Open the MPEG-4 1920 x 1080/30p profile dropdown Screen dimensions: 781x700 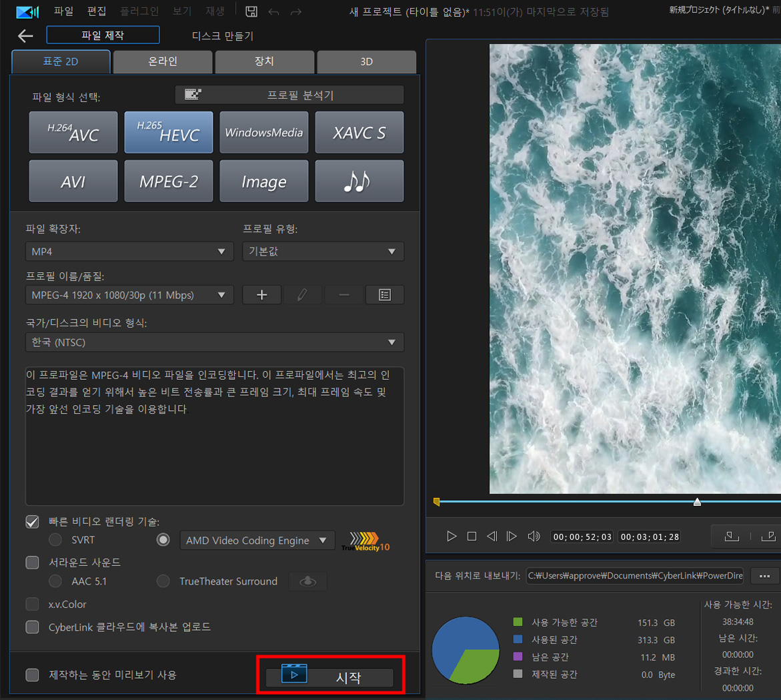tap(129, 295)
